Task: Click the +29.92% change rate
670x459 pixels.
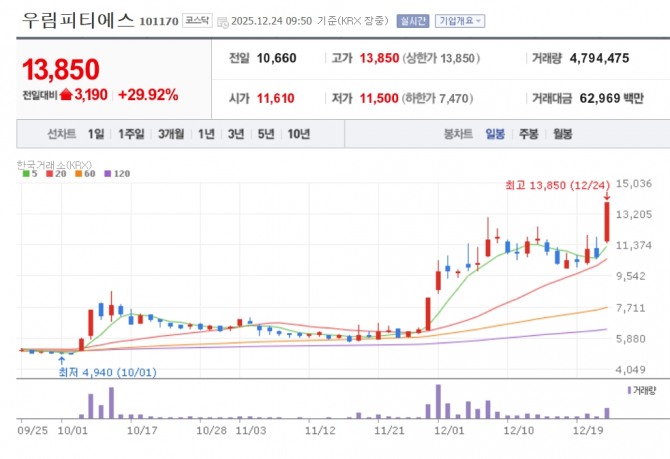Action: click(x=148, y=95)
